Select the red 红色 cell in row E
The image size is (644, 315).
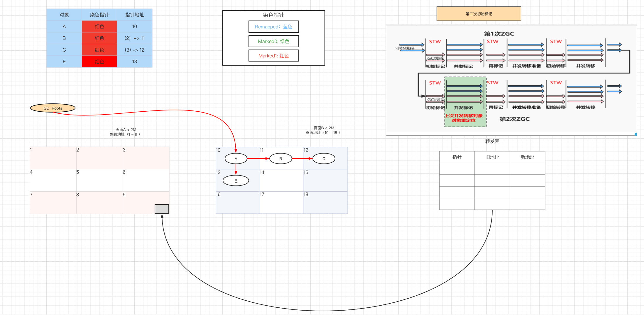click(x=99, y=62)
